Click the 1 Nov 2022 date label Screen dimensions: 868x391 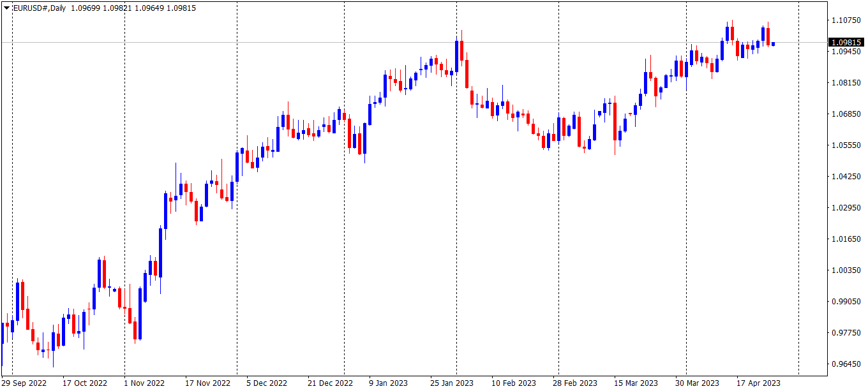tap(144, 383)
